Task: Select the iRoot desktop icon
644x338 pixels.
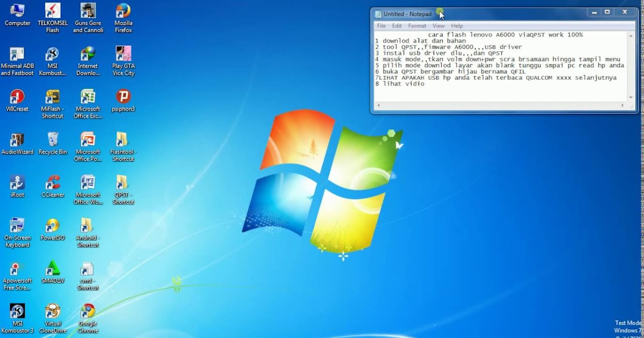Action: [x=17, y=186]
